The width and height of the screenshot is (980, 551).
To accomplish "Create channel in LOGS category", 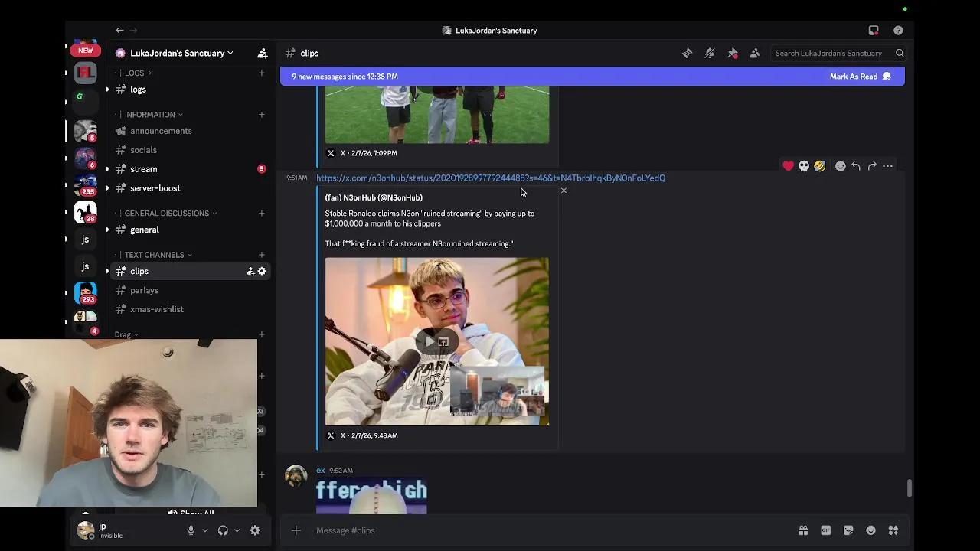I will (x=261, y=73).
